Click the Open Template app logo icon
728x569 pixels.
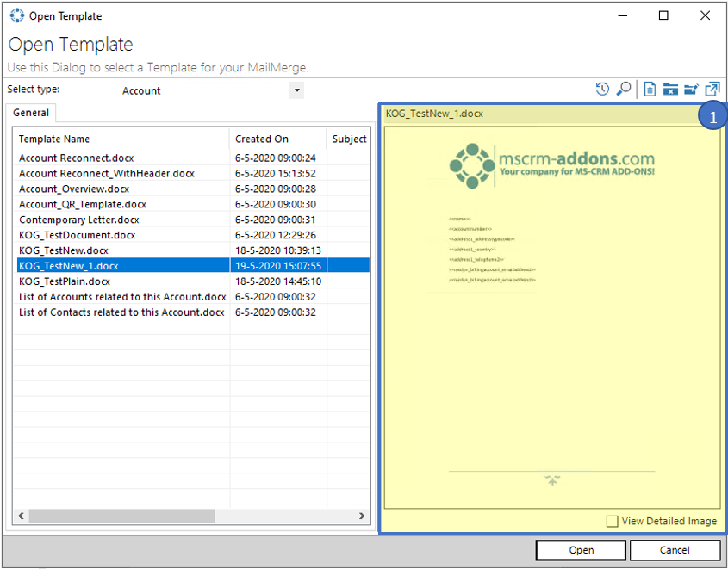[16, 15]
